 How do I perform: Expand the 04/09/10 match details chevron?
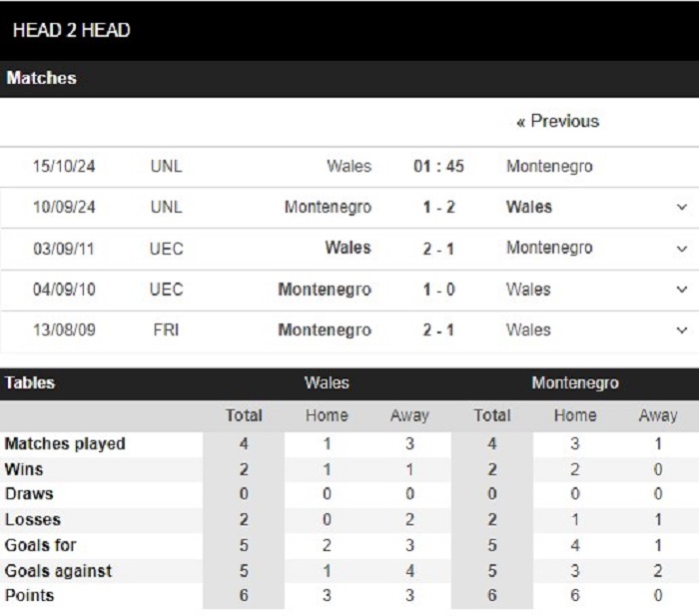(x=682, y=290)
